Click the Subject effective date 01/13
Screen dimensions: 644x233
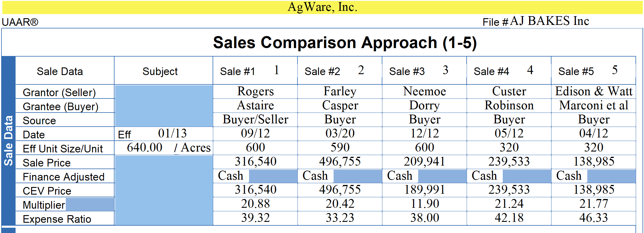(x=172, y=134)
